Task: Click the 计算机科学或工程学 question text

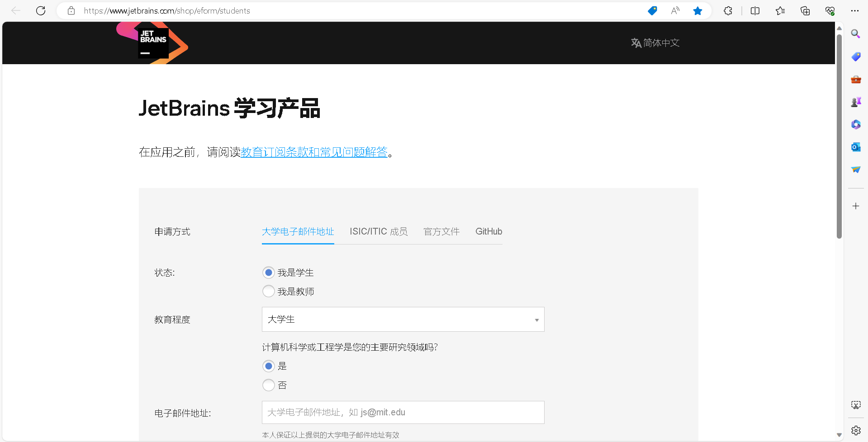Action: (350, 348)
